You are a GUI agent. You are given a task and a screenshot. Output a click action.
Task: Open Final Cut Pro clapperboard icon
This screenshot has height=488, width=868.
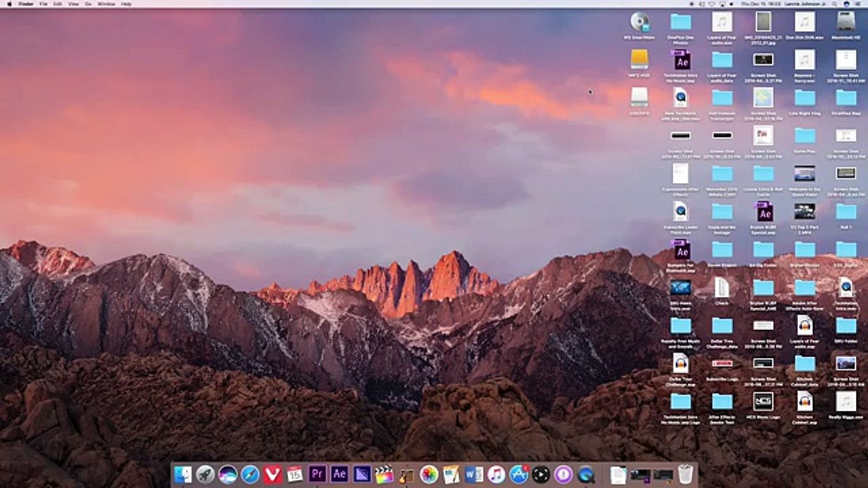click(x=384, y=474)
